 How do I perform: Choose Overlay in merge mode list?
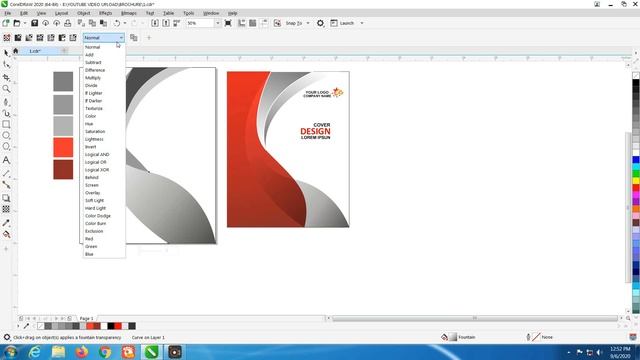click(x=93, y=193)
